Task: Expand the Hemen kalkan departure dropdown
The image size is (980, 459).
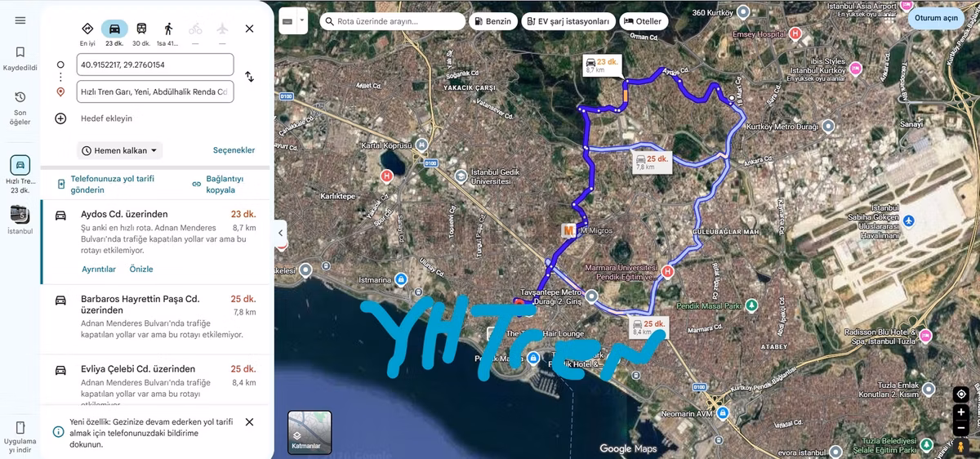Action: [x=120, y=150]
